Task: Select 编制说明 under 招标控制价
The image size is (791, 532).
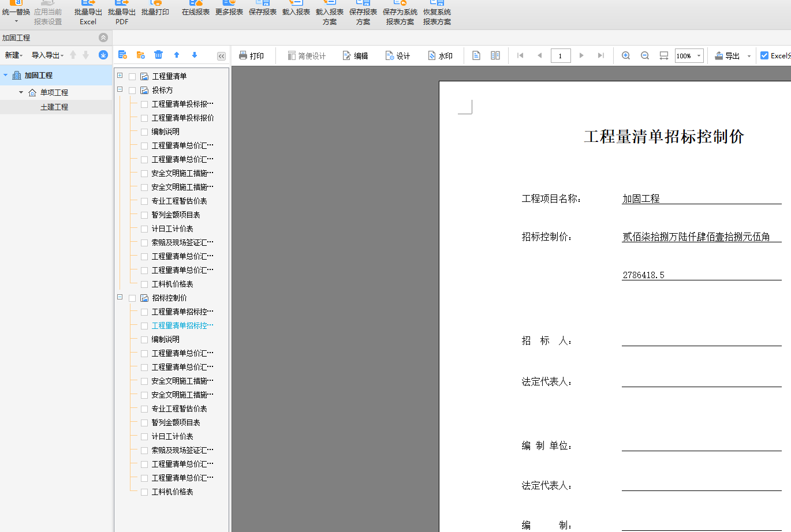Action: 165,339
